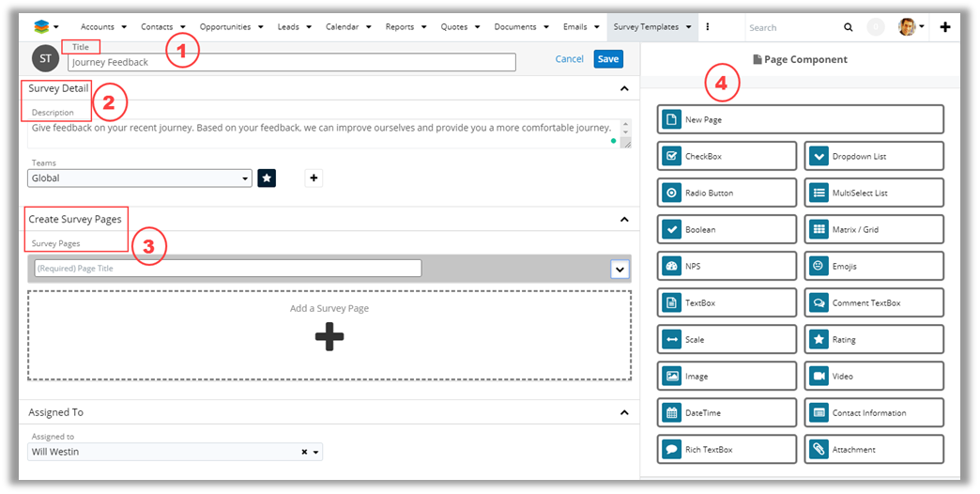Collapse the Survey Detail section
980x494 pixels.
point(624,89)
